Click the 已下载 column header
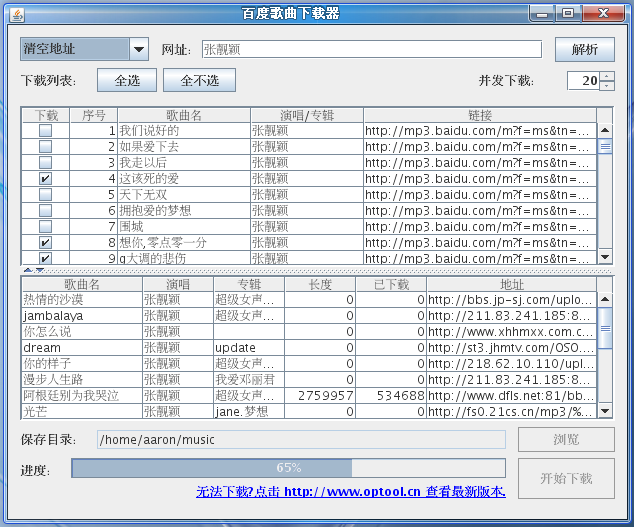The width and height of the screenshot is (634, 527). click(x=391, y=284)
